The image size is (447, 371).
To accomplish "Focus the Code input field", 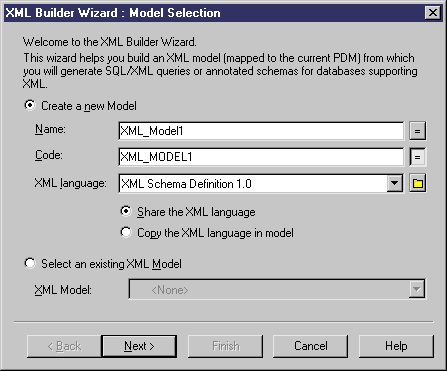I will tap(261, 157).
